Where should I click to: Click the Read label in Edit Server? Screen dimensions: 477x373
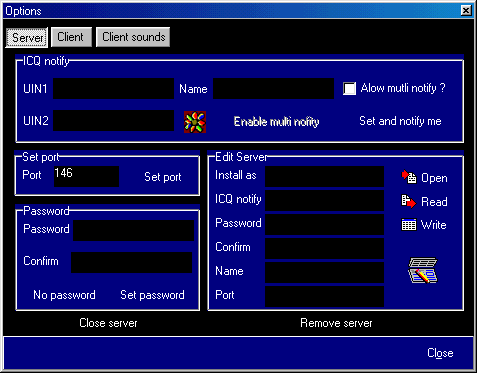point(434,202)
